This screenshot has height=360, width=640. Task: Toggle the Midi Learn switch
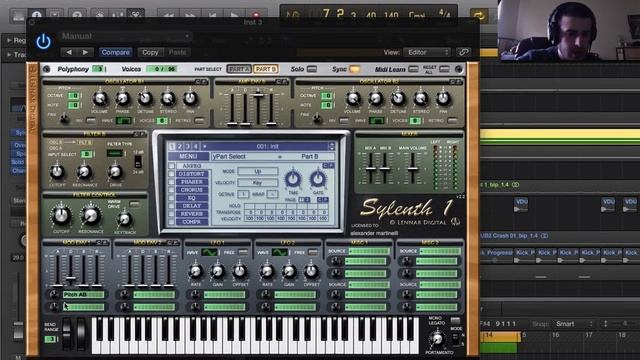(413, 69)
